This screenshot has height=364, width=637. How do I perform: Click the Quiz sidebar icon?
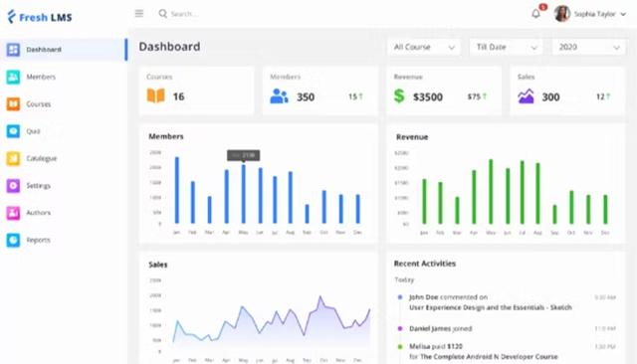tap(13, 131)
